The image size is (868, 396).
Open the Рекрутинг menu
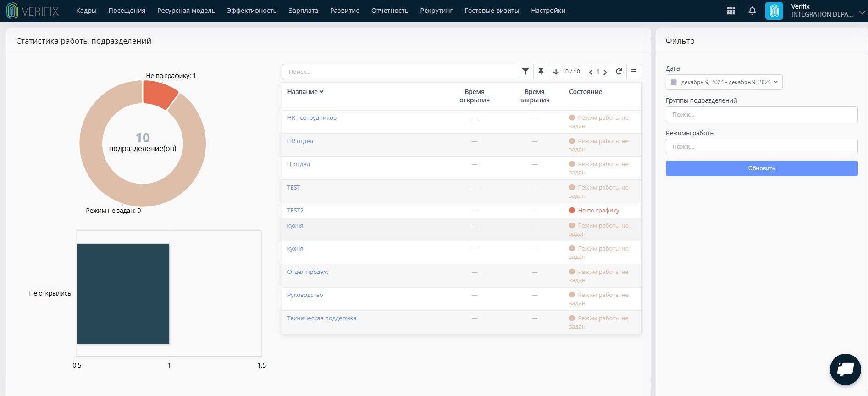coord(437,11)
